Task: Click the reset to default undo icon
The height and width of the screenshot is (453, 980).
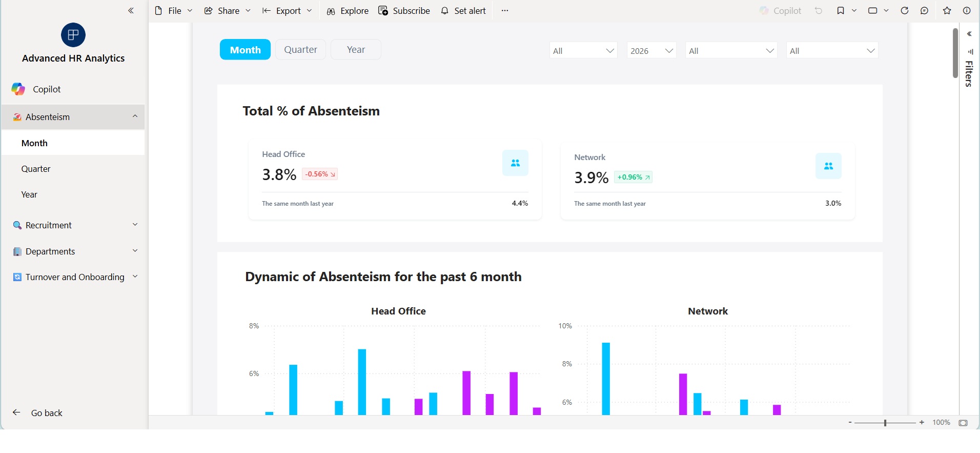Action: click(x=819, y=11)
